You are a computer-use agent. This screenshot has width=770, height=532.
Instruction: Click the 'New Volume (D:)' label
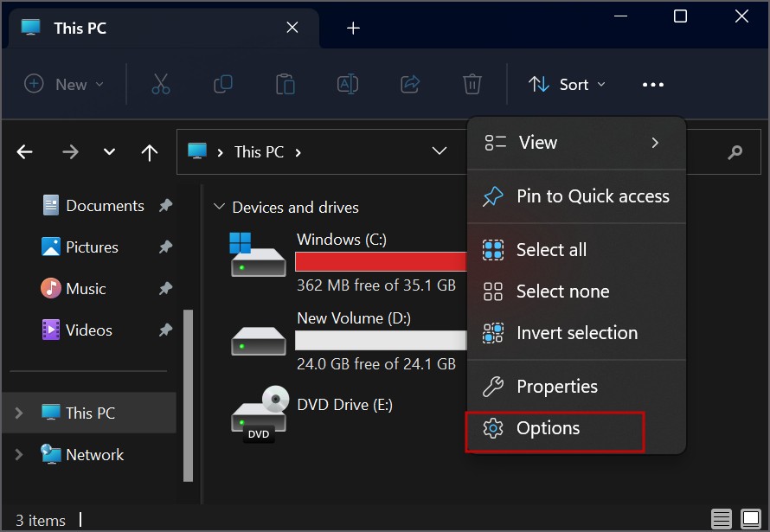(x=354, y=318)
